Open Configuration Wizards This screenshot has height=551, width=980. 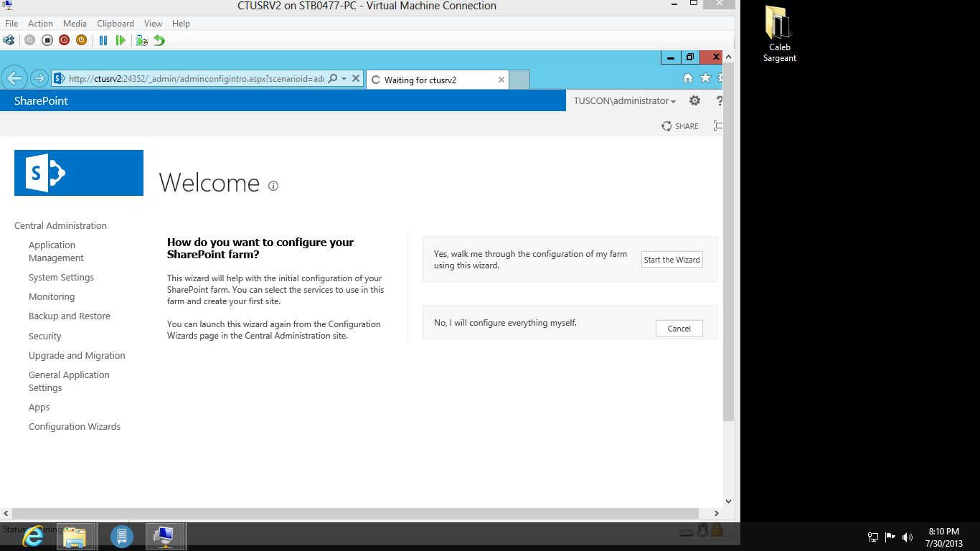pos(75,426)
